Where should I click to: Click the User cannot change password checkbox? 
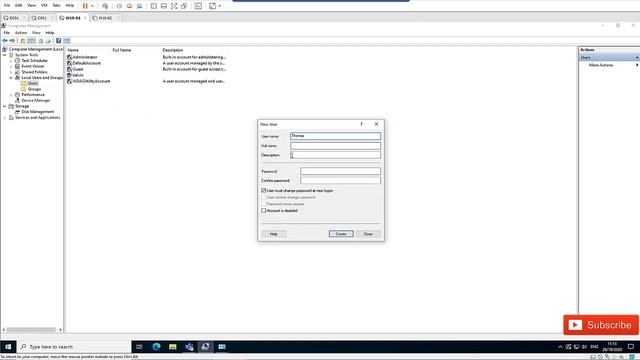click(264, 198)
